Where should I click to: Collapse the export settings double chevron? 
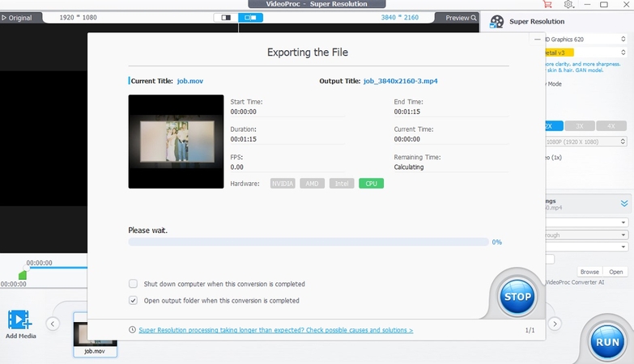point(624,204)
